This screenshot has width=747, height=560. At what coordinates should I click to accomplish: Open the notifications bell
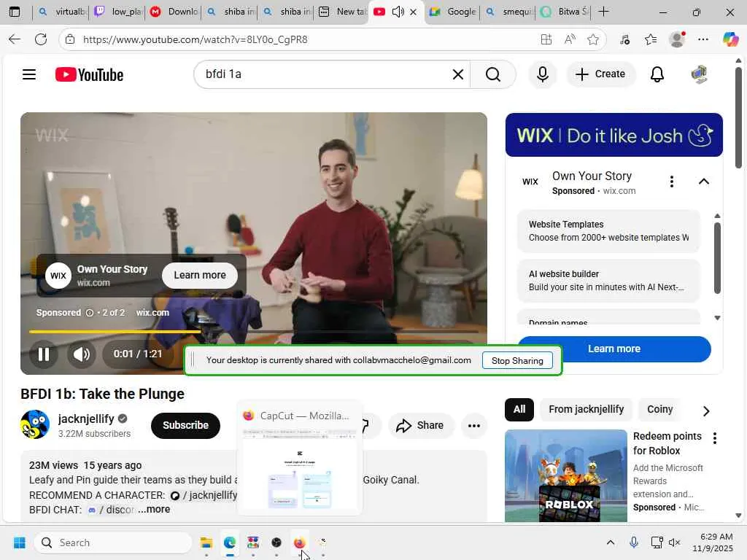(x=657, y=74)
